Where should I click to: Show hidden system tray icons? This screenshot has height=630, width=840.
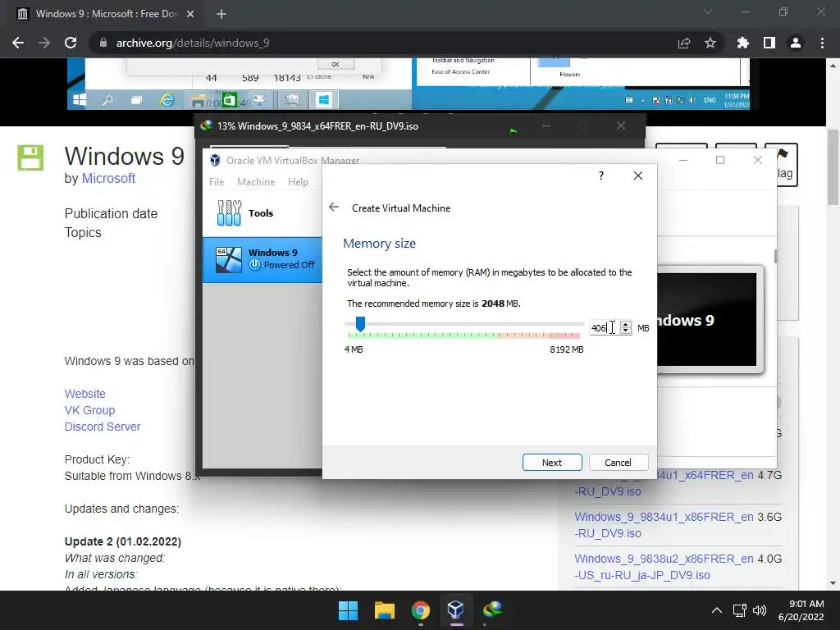point(717,610)
